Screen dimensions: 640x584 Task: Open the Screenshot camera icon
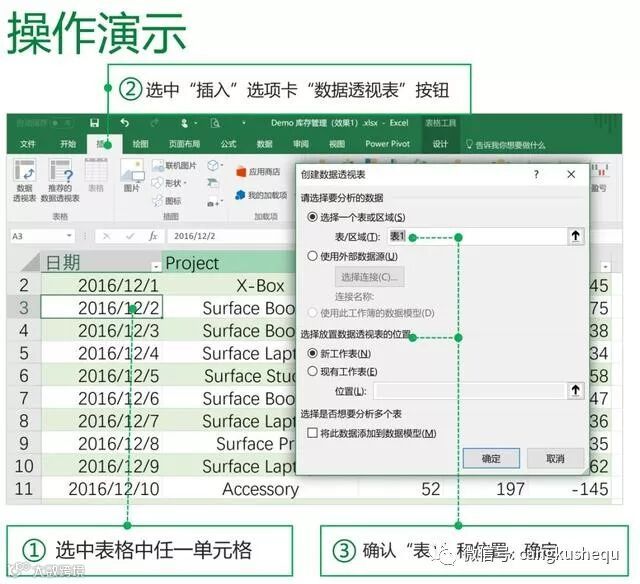pos(213,202)
